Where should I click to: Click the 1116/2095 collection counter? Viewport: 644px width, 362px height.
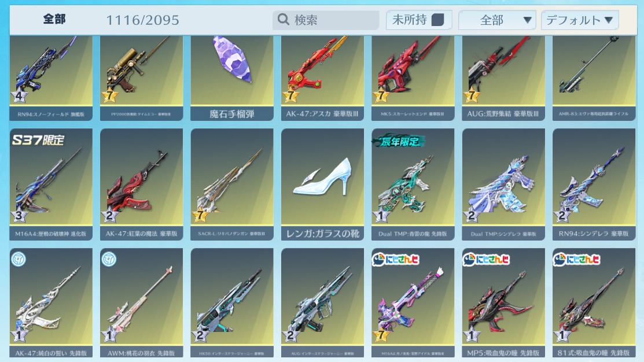click(142, 20)
